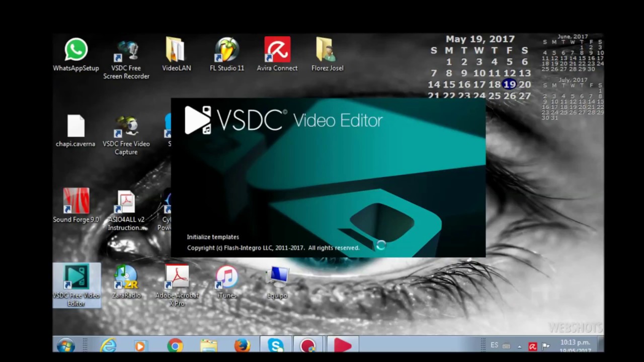Open Windows Media Player from the taskbar

pyautogui.click(x=140, y=346)
